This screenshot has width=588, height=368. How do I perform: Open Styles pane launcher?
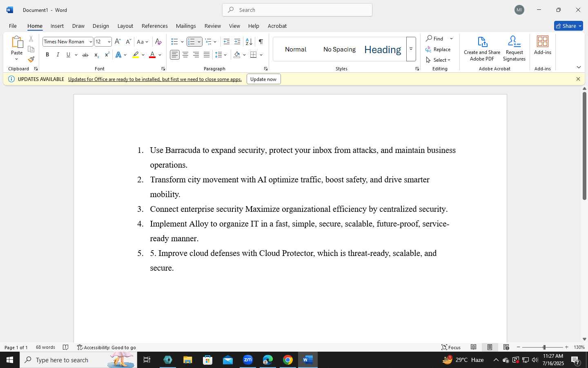click(417, 69)
